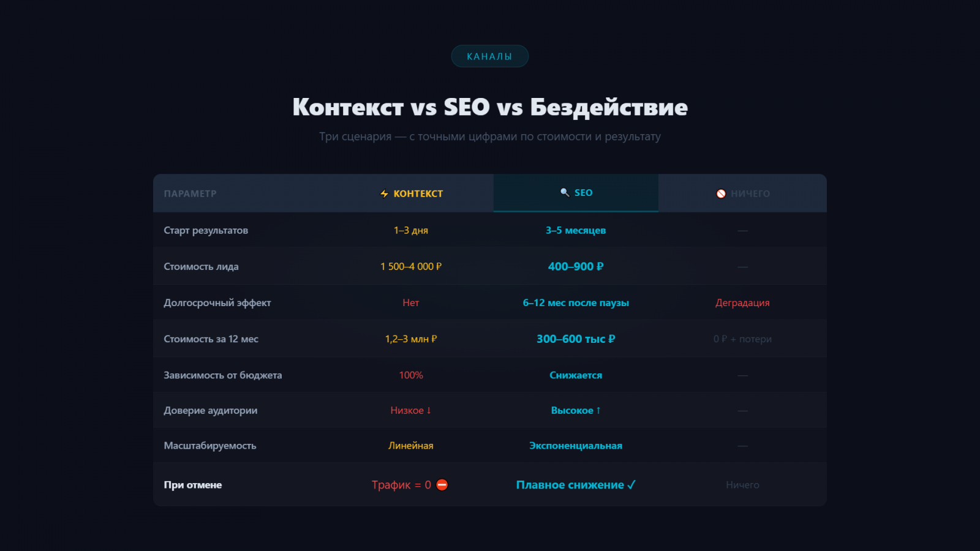
Task: Select the При отмене row label
Action: 193,485
